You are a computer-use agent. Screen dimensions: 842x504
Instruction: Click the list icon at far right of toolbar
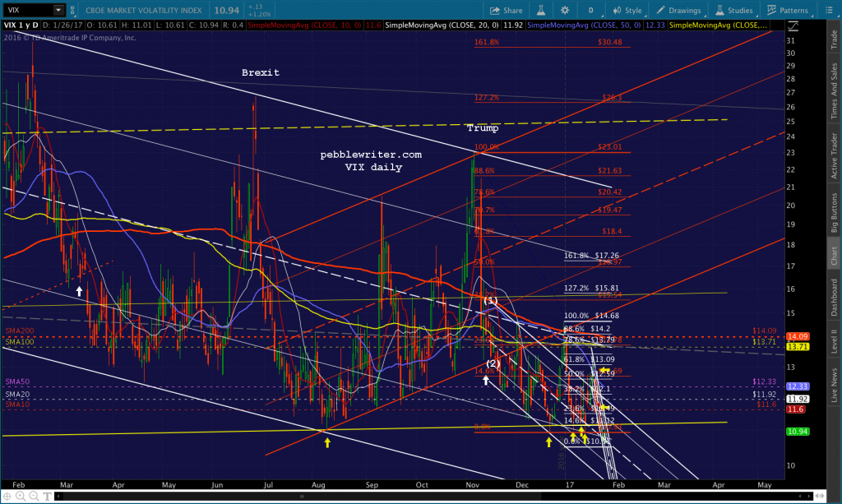[829, 11]
